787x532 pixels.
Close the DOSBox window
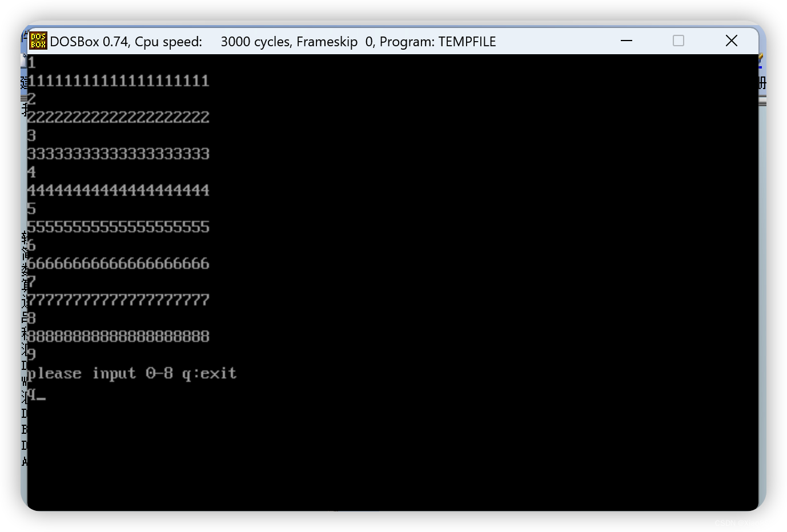click(x=732, y=41)
